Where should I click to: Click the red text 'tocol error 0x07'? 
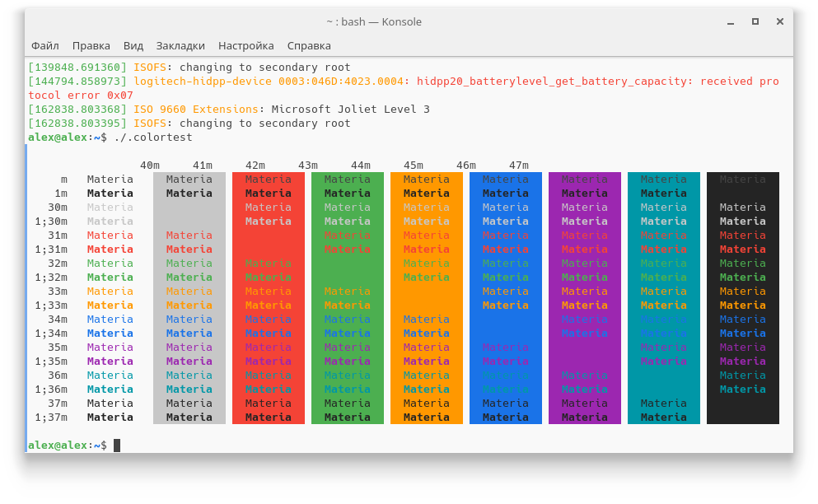tap(81, 96)
